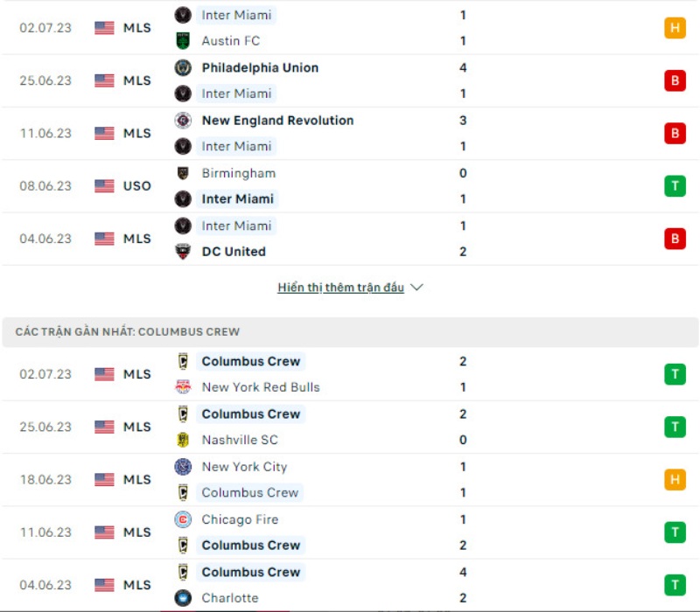Click the New York Red Bulls logo
This screenshot has height=612, width=700.
(183, 386)
